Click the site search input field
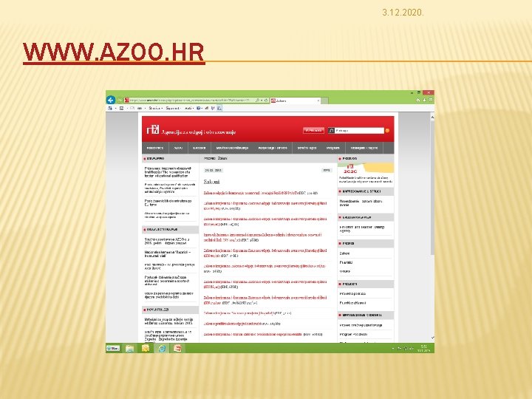532x399 pixels. click(359, 131)
